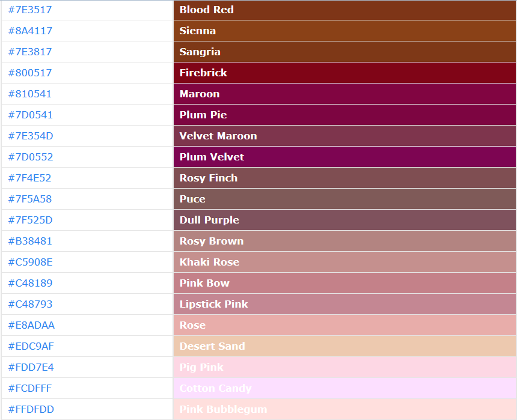The width and height of the screenshot is (517, 420).
Task: Open the #B38481 Rosy Brown hex link
Action: 27,241
